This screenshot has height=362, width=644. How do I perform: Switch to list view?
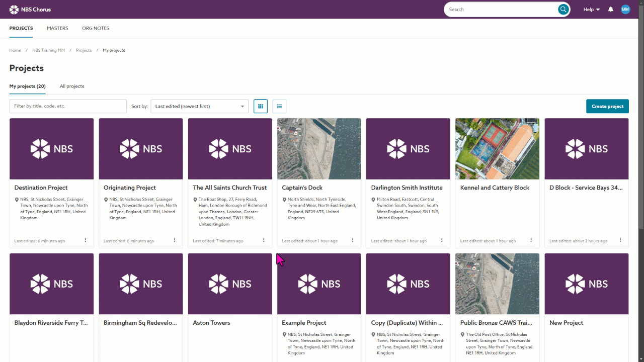pyautogui.click(x=279, y=106)
